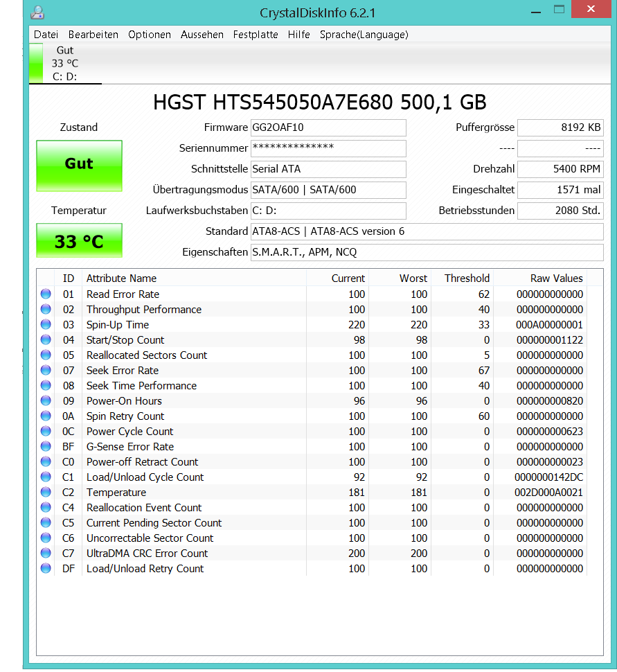
Task: Click status dot for UltraDMA CRC Error Count
Action: [x=46, y=553]
